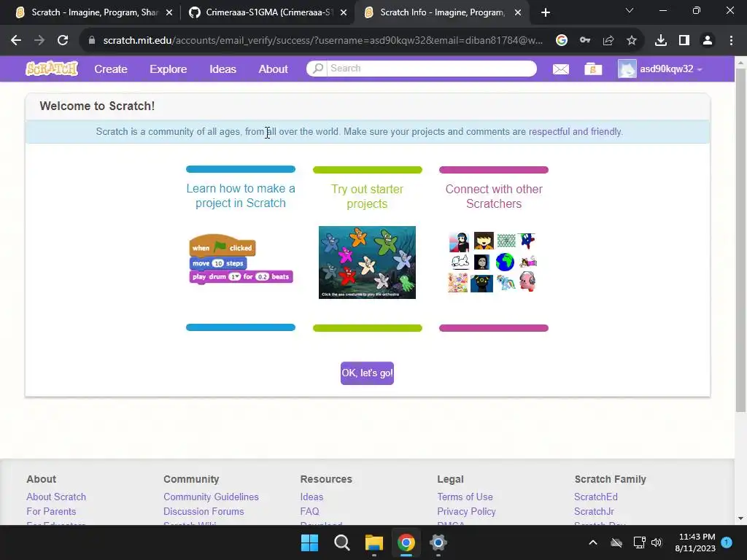Click the starfish orchestra project thumbnail
The height and width of the screenshot is (560, 747).
click(x=368, y=262)
